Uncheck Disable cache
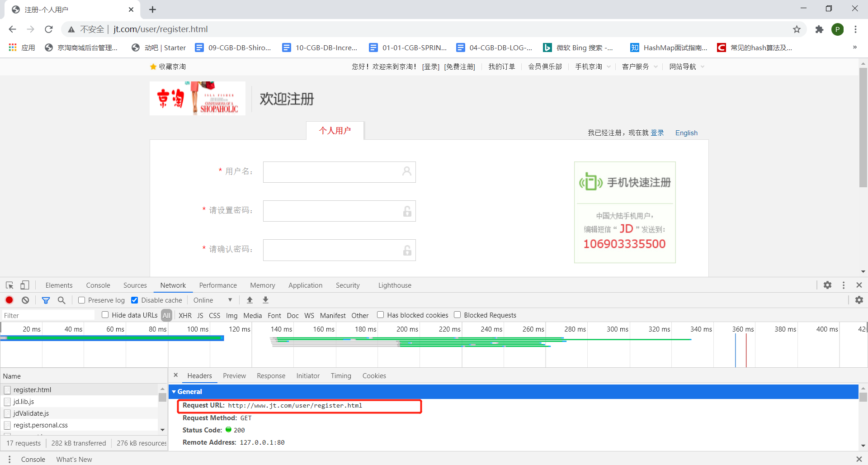This screenshot has width=868, height=465. pos(134,300)
